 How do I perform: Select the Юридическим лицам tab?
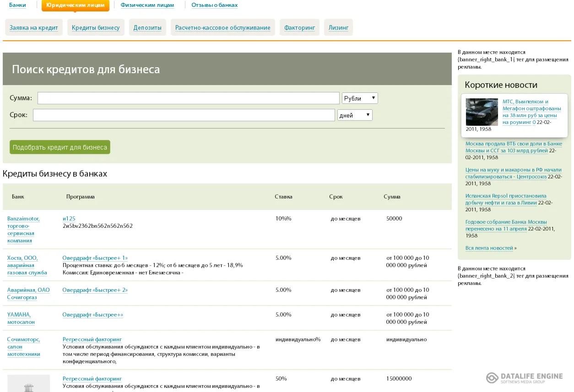tap(76, 5)
